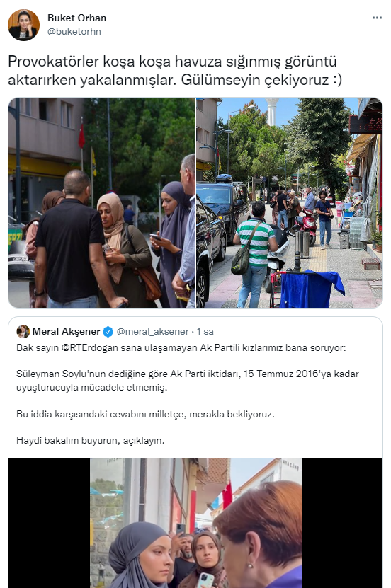This screenshot has width=391, height=588.
Task: Open the three-dot more options menu
Action: click(x=377, y=18)
